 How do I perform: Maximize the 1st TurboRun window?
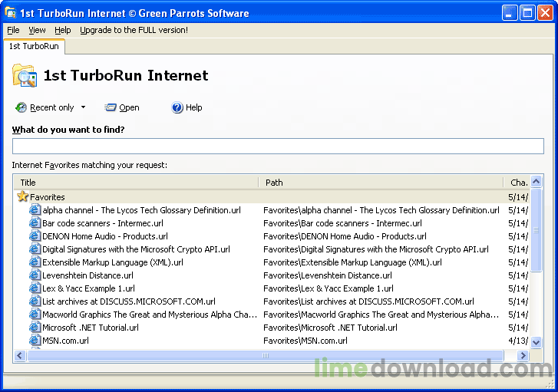click(527, 13)
